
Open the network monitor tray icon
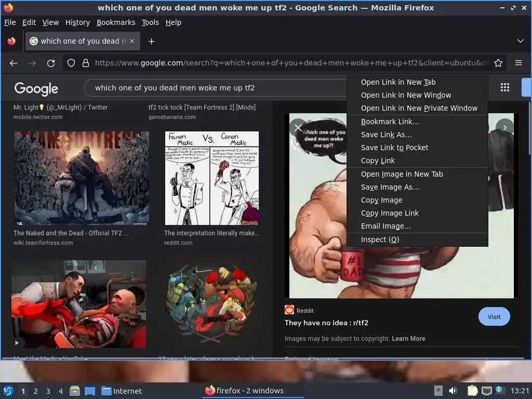(x=486, y=391)
